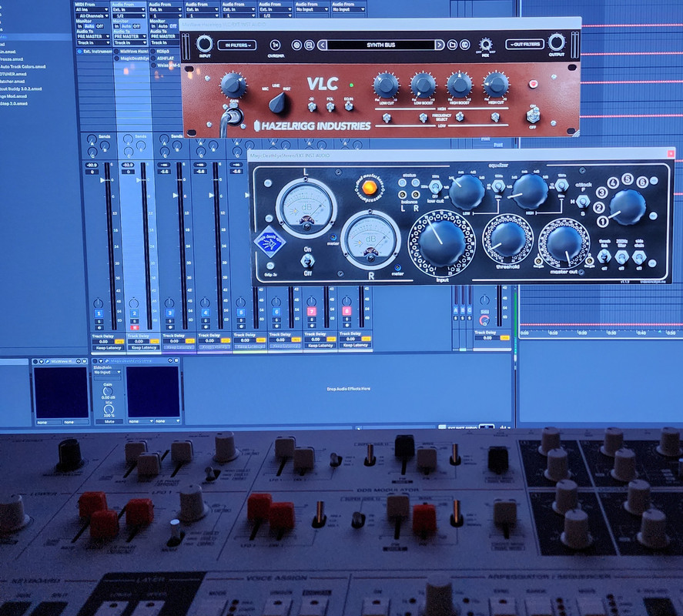Open the IN FILTERS dropdown
Screen dimensions: 683x616
(237, 45)
